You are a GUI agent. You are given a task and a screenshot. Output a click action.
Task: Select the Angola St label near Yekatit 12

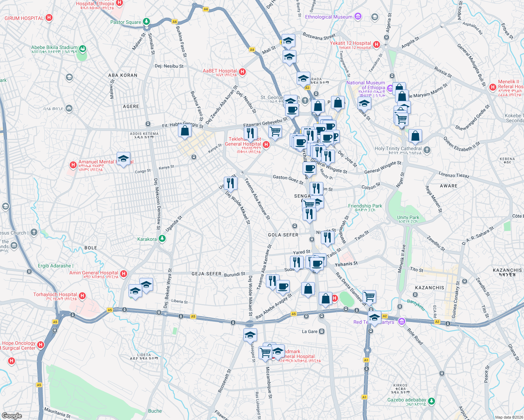point(410,42)
